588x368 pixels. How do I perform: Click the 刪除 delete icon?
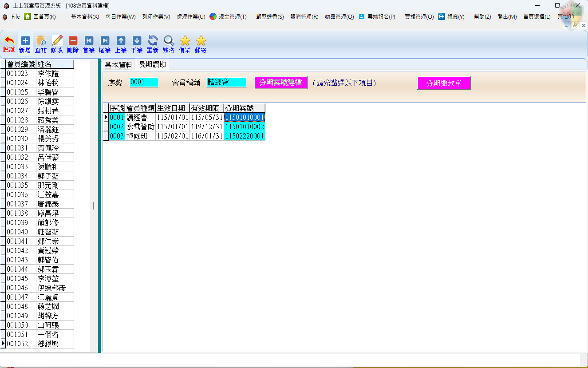73,41
